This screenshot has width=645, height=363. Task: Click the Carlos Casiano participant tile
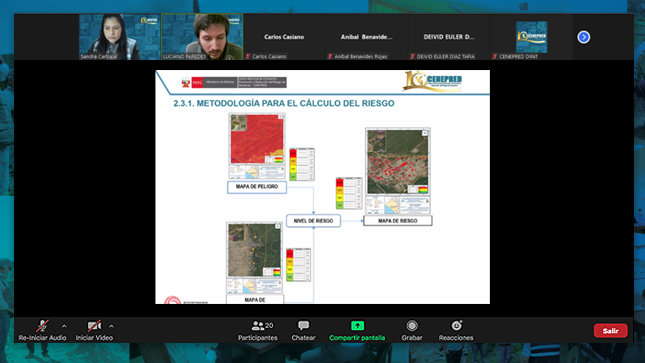click(x=284, y=37)
